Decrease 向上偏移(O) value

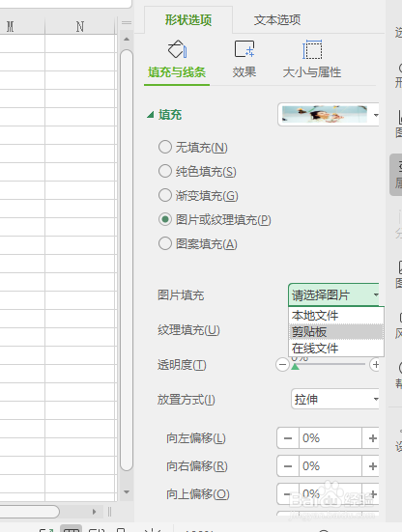288,494
